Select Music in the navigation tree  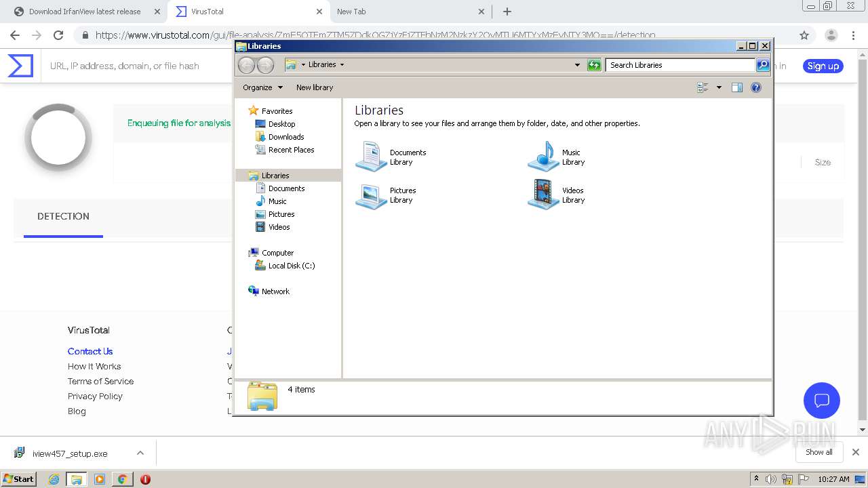click(277, 201)
